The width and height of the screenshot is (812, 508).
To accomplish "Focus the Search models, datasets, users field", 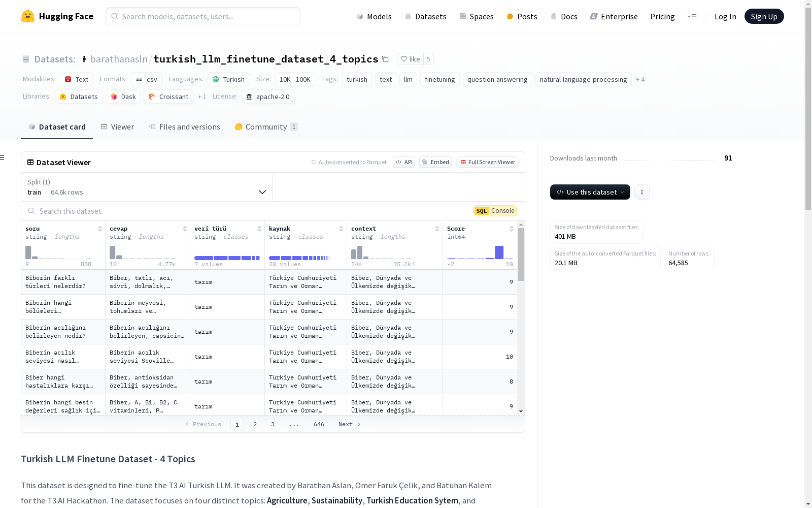I will pyautogui.click(x=203, y=16).
